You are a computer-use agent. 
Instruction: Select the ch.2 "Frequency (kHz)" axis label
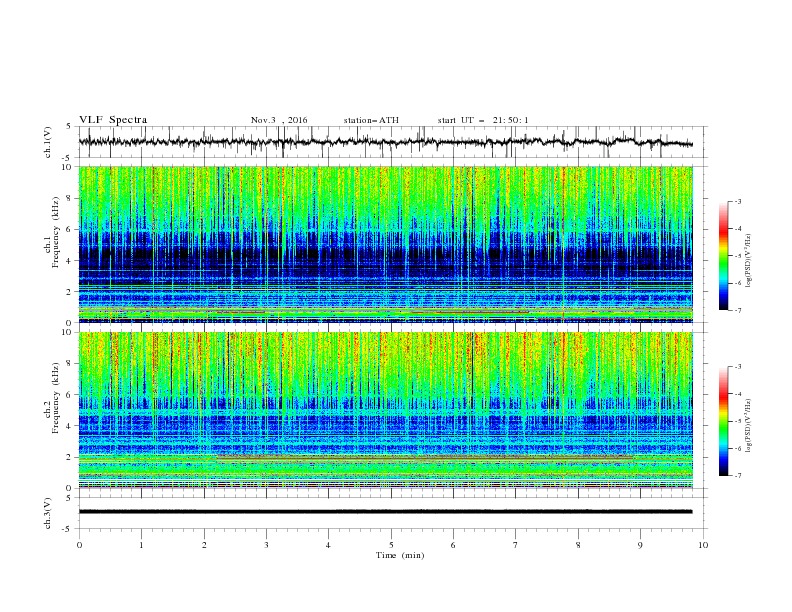[x=56, y=398]
